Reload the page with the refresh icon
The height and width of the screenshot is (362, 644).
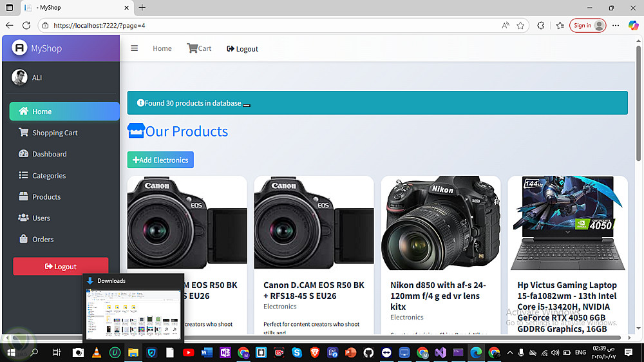point(26,26)
